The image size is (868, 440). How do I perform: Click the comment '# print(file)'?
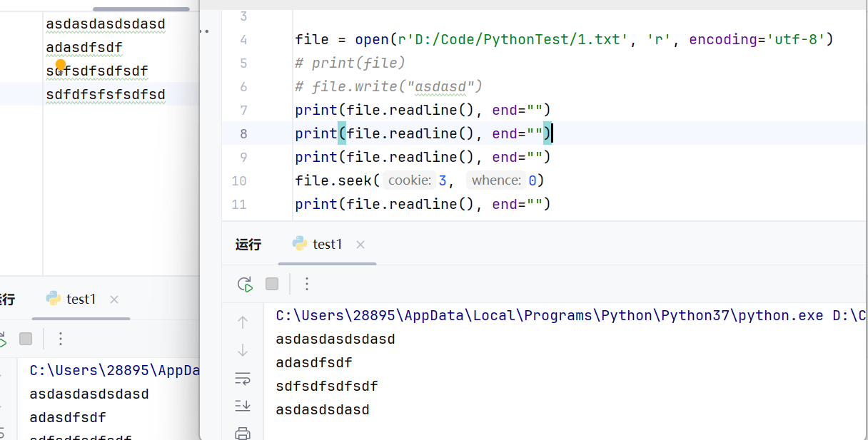pyautogui.click(x=350, y=63)
